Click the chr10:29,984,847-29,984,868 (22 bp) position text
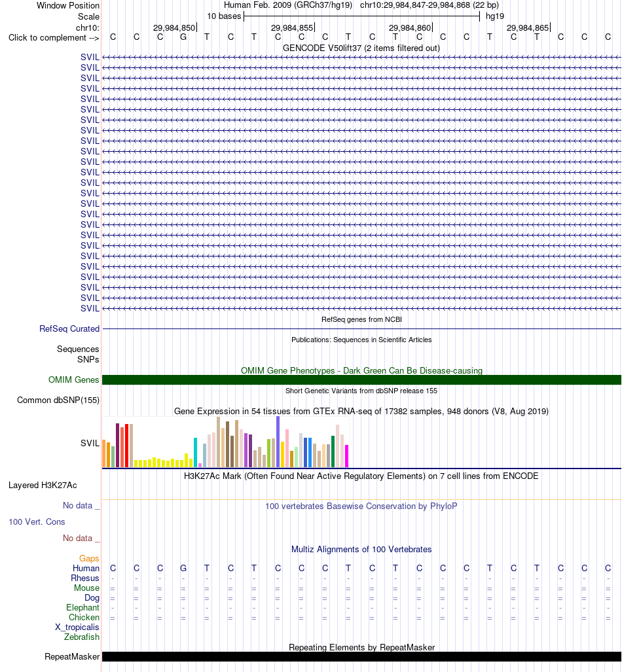The image size is (622, 672). (x=430, y=5)
